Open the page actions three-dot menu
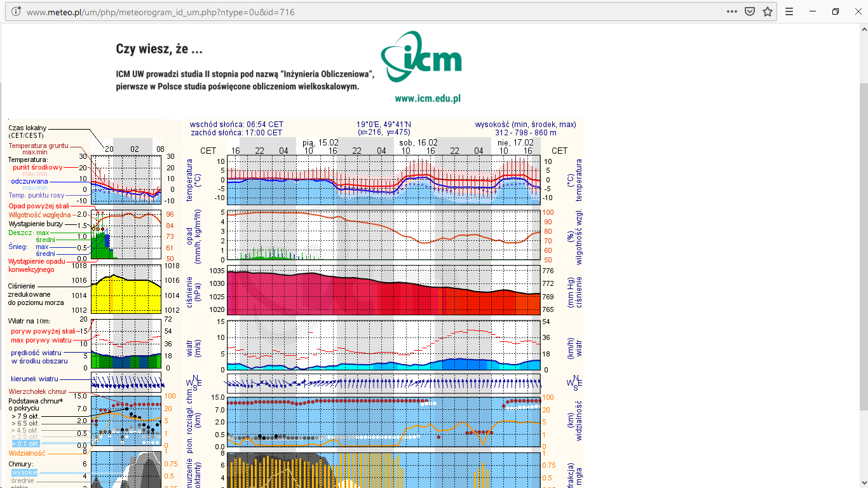Screen dimensions: 868x488 tap(732, 11)
